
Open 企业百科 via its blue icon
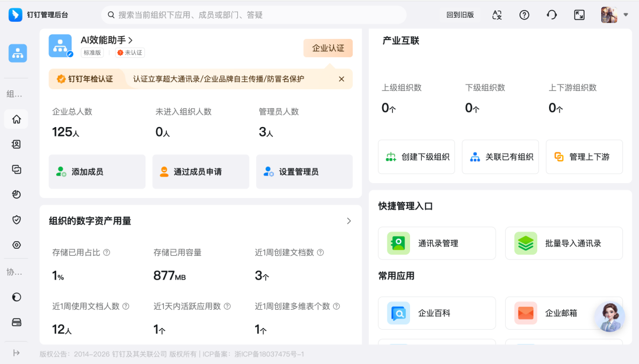398,313
